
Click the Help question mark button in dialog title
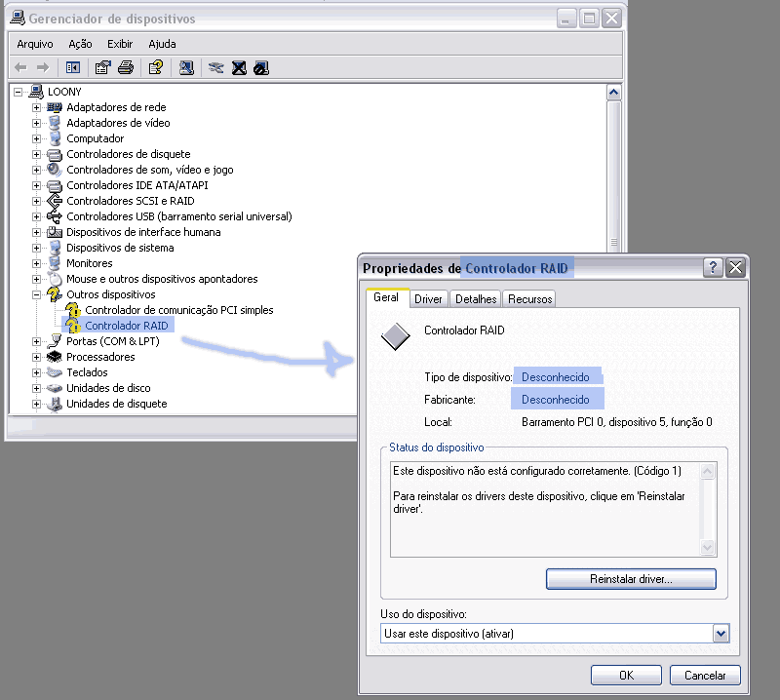[x=713, y=268]
